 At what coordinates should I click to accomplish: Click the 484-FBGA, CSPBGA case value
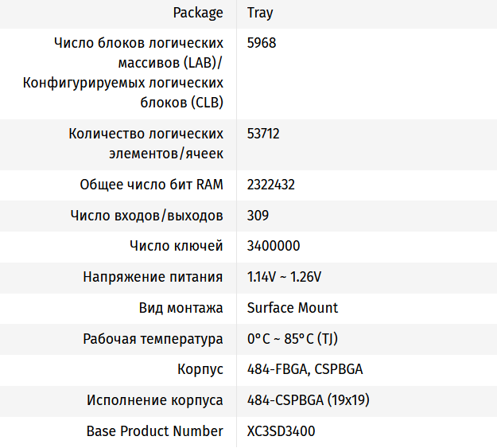coord(305,370)
